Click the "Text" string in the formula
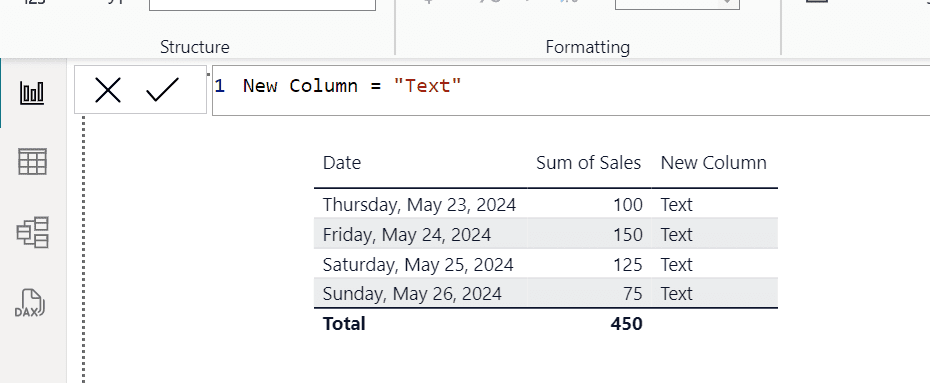This screenshot has width=930, height=383. (x=427, y=86)
